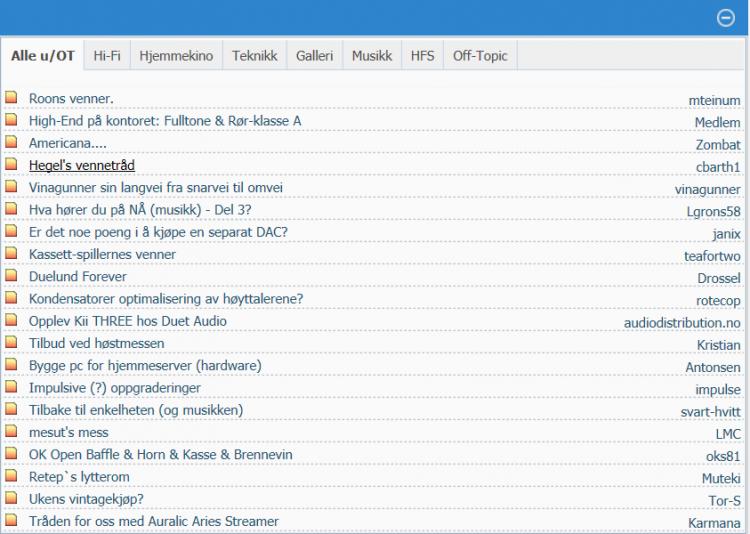Click thread icon beside Auralic Aries Streamer thread
Image resolution: width=750 pixels, height=534 pixels.
click(11, 520)
